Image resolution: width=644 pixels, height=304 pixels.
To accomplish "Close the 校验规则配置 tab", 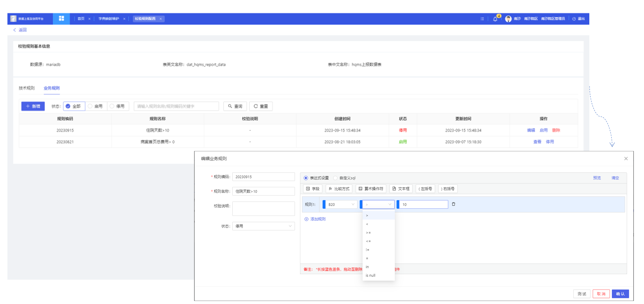I will [x=161, y=19].
